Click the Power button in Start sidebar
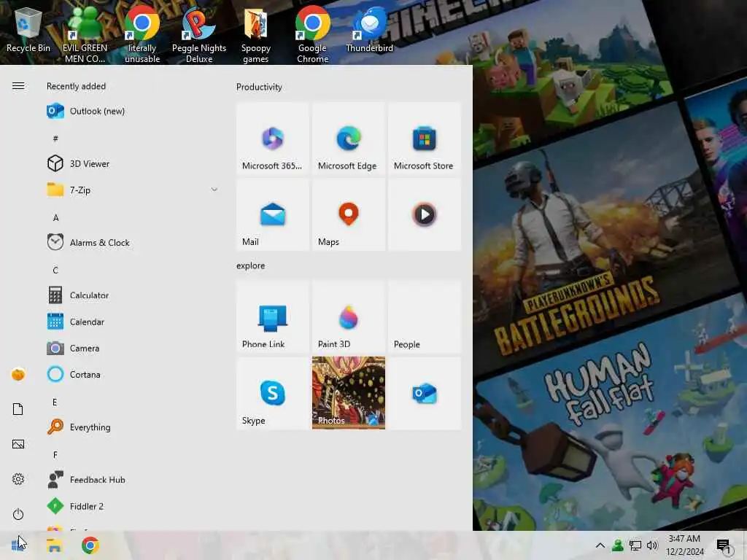This screenshot has height=560, width=747. 18,514
